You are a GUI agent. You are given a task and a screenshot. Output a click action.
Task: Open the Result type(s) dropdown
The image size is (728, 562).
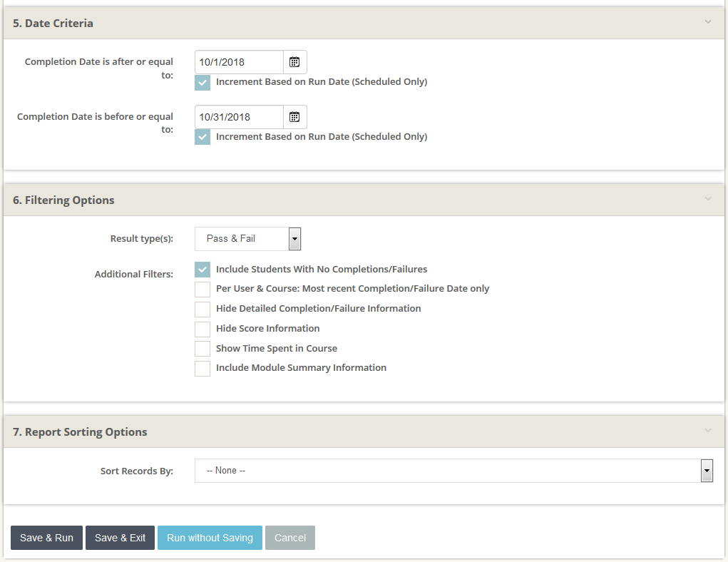(x=294, y=239)
